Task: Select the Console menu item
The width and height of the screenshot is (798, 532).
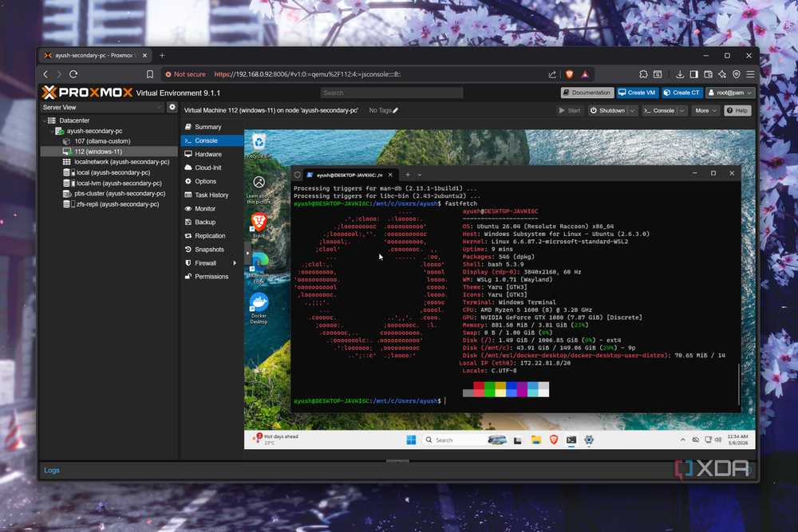Action: 212,140
